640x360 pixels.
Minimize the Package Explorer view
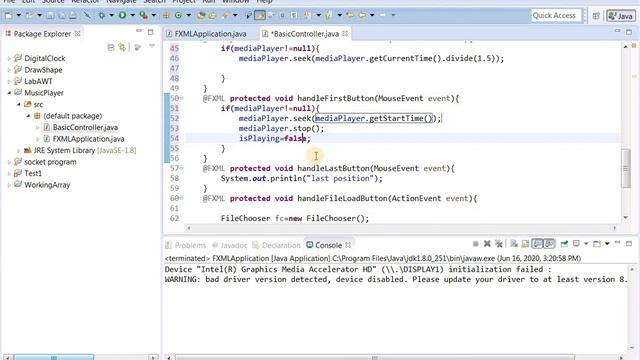[139, 31]
